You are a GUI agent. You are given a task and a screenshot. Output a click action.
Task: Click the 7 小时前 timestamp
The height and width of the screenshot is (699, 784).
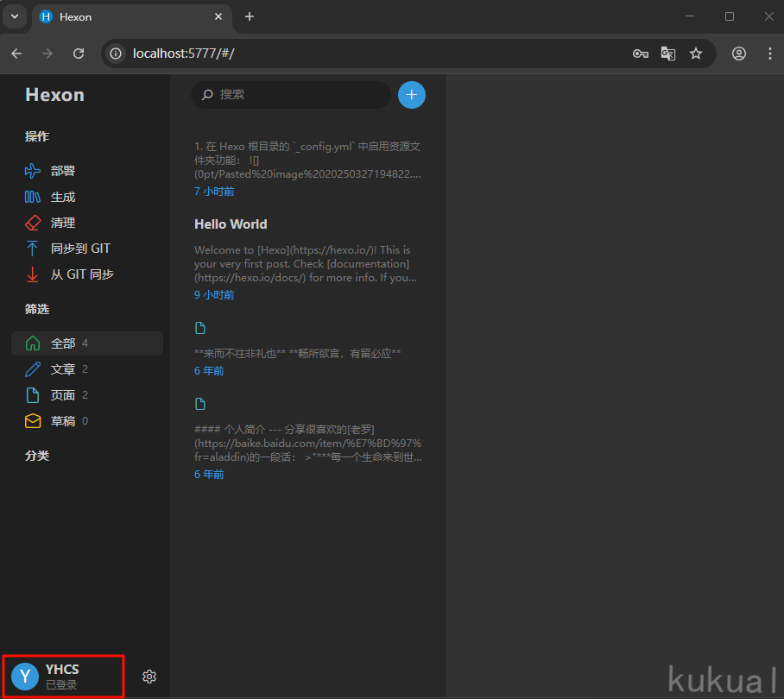(x=214, y=192)
